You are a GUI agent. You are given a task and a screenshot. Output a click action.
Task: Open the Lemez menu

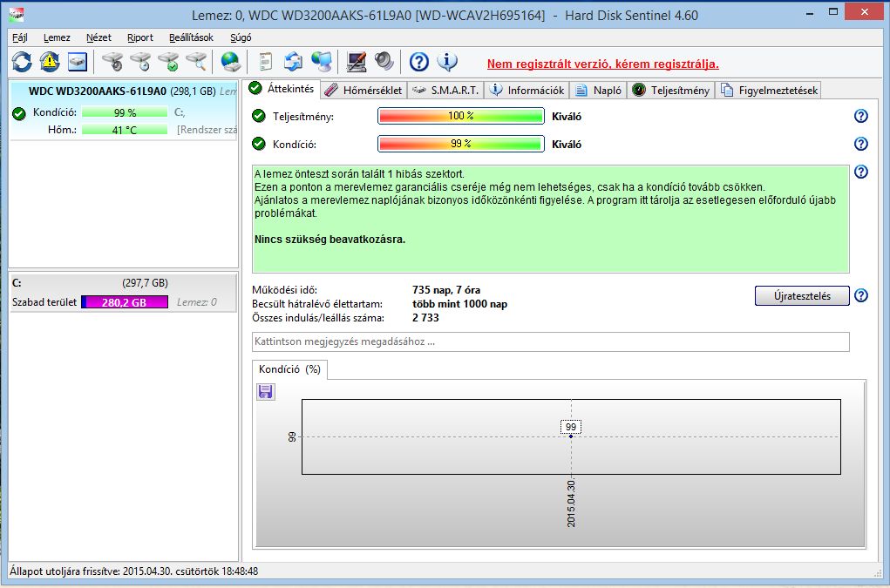click(57, 37)
